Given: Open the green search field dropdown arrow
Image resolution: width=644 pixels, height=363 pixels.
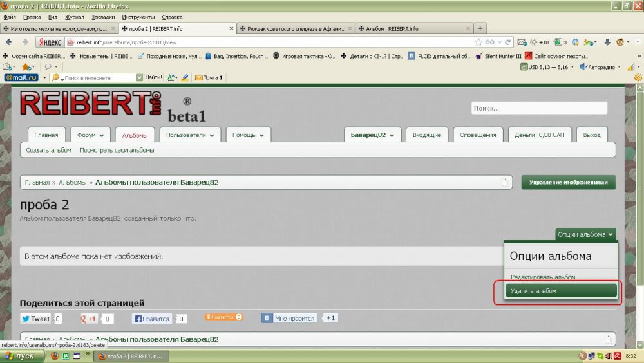Looking at the screenshot, I should coord(139,77).
